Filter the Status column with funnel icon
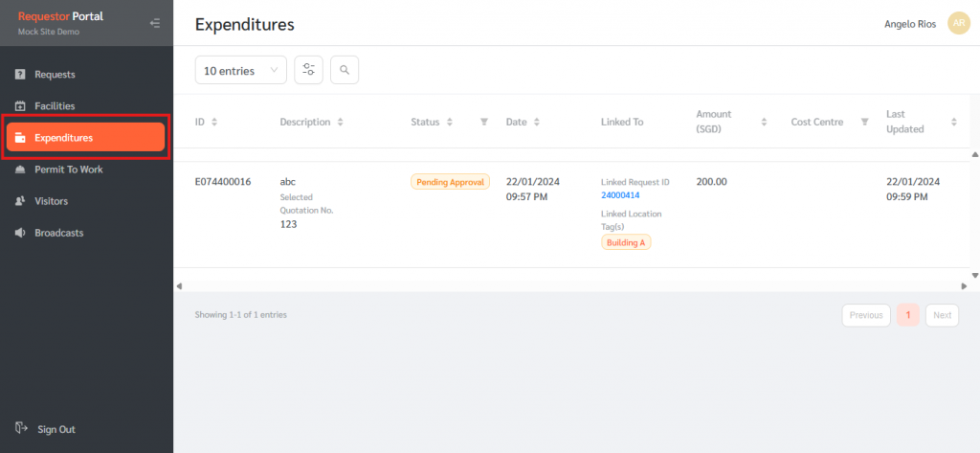 coord(484,123)
